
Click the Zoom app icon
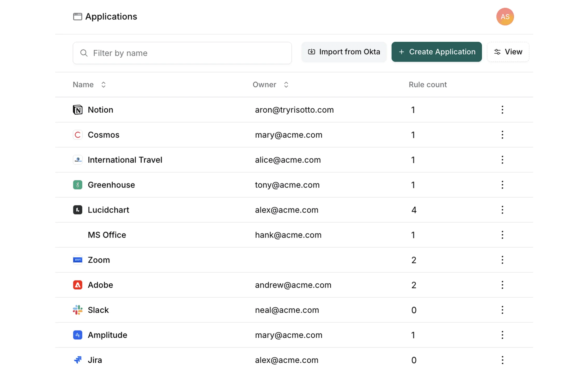tap(77, 260)
